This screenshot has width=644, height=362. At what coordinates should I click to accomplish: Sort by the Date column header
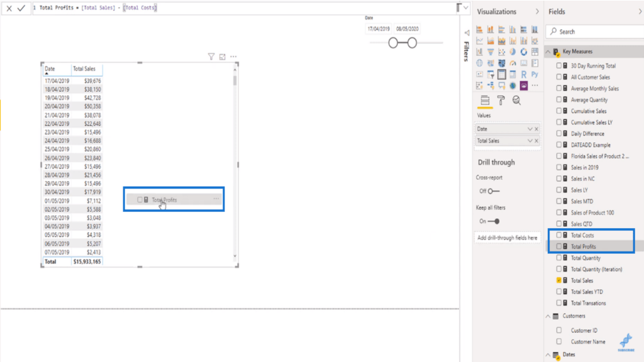[x=50, y=69]
